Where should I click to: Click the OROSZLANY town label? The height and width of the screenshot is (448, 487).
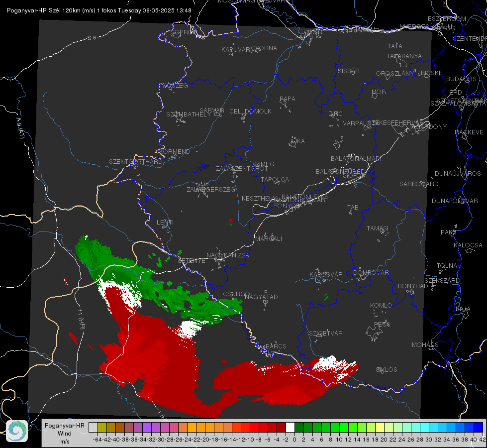pos(395,74)
